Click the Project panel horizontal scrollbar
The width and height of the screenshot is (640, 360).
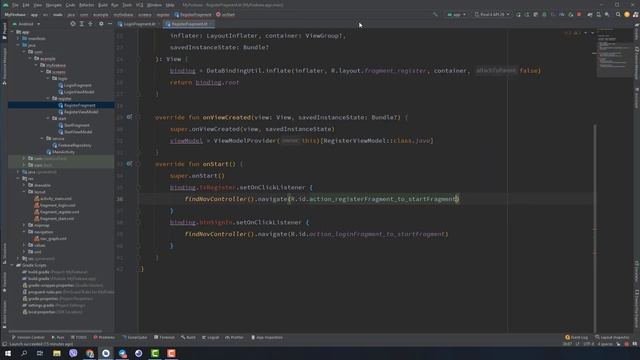pos(55,331)
